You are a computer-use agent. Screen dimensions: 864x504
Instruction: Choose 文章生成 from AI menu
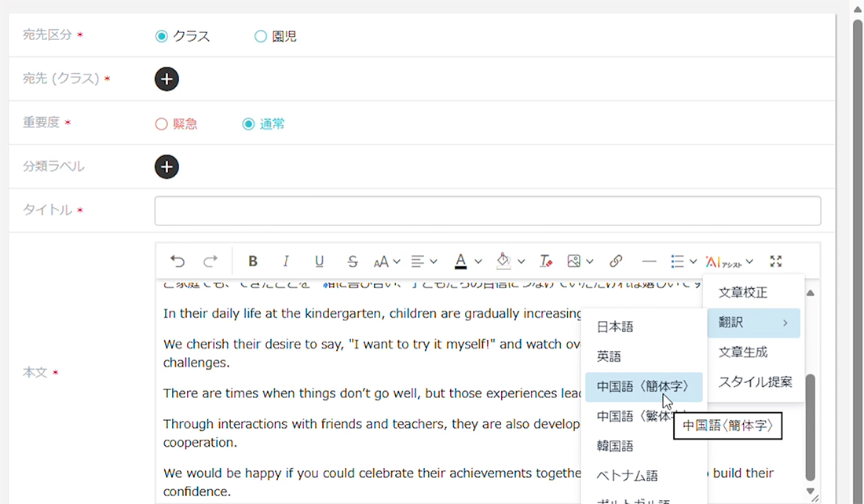753,352
